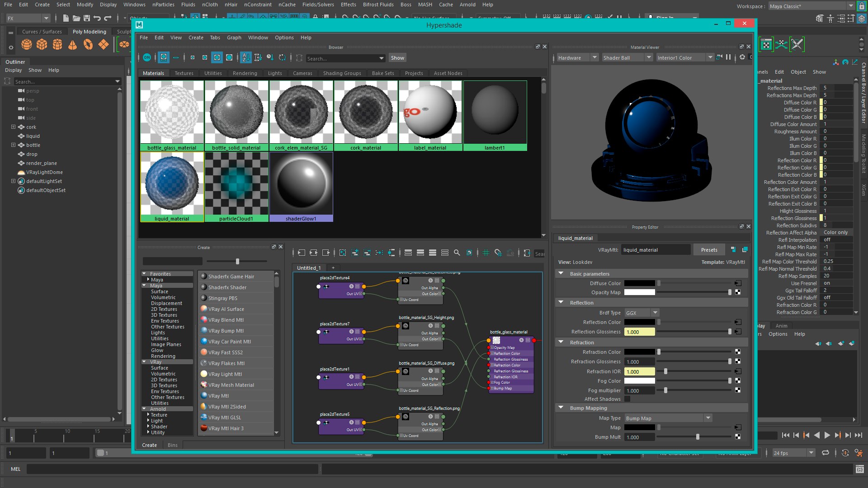Screen dimensions: 868x488
Task: Click the magnifier search icon in graph toolbar
Action: pyautogui.click(x=457, y=253)
